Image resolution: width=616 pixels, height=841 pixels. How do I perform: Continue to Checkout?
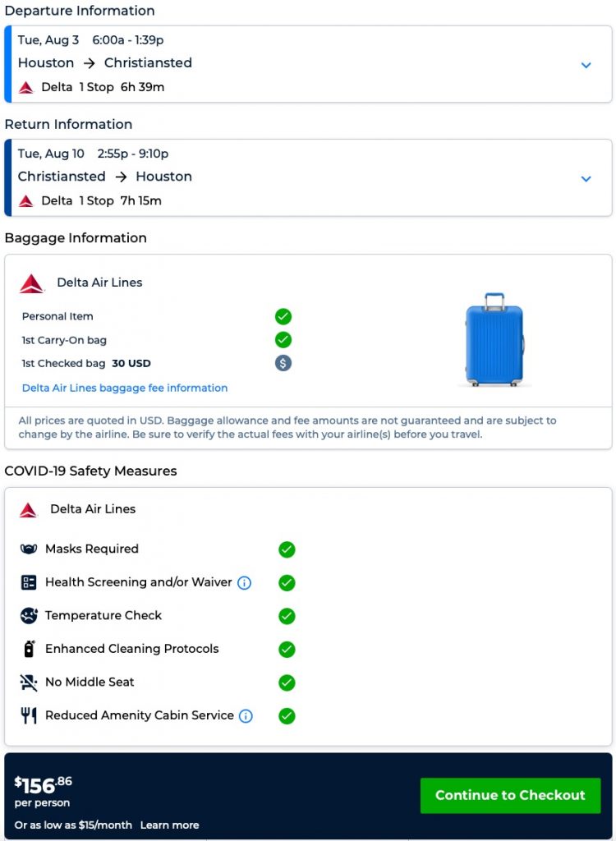pyautogui.click(x=510, y=795)
